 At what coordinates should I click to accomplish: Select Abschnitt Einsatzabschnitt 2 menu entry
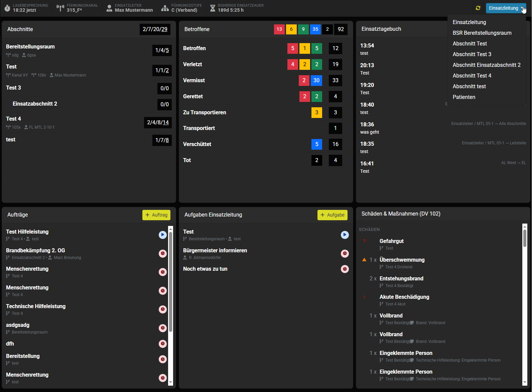pos(487,65)
